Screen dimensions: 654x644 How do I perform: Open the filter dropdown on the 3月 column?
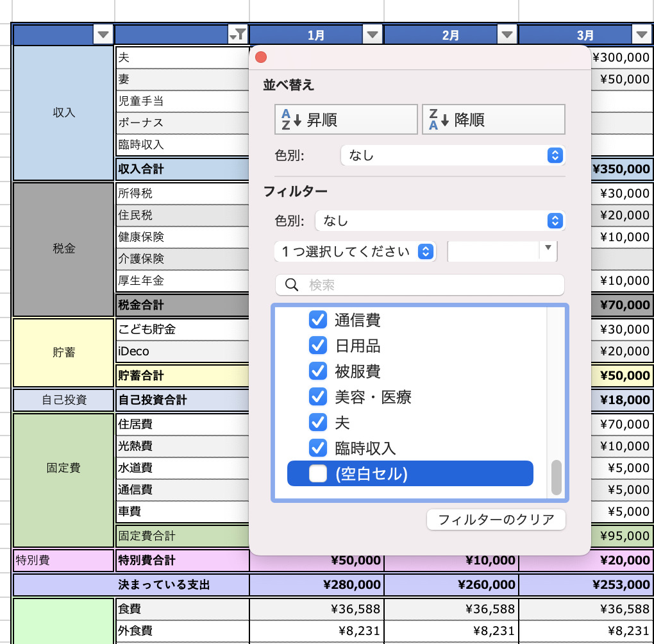tap(641, 34)
